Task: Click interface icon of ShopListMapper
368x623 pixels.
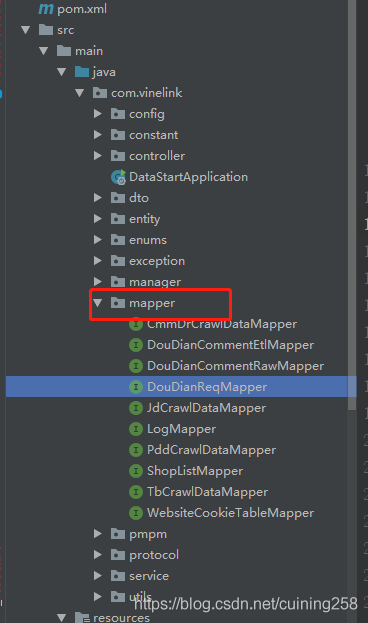Action: [x=136, y=471]
